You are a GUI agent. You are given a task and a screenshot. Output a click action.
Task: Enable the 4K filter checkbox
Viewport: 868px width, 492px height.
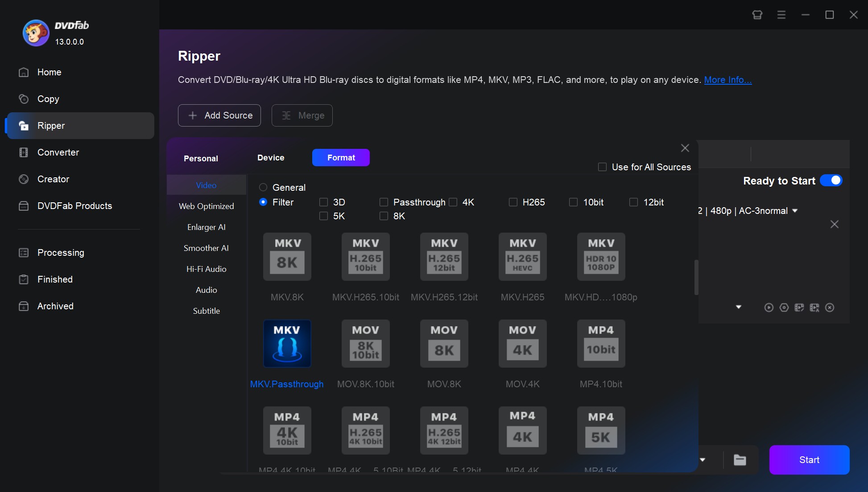[453, 202]
